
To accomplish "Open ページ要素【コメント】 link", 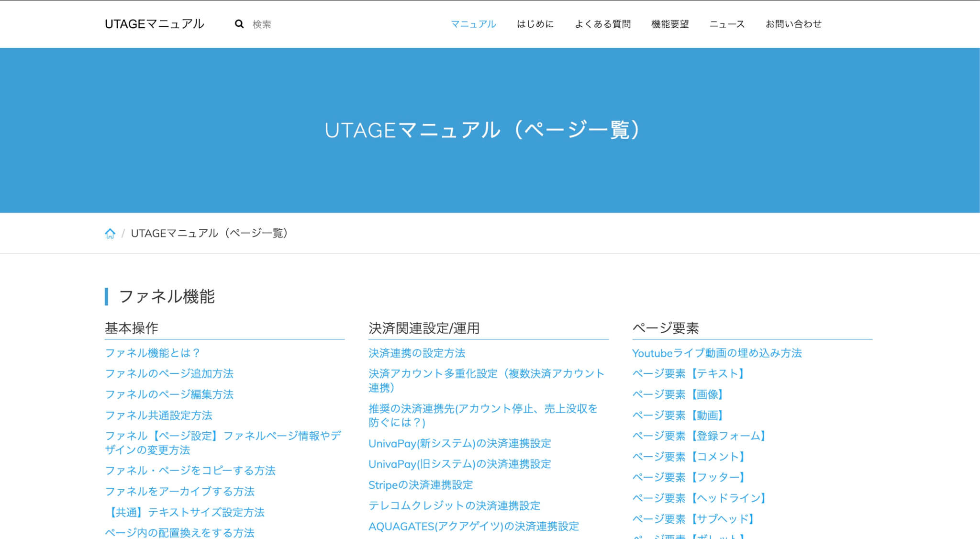I will [689, 457].
